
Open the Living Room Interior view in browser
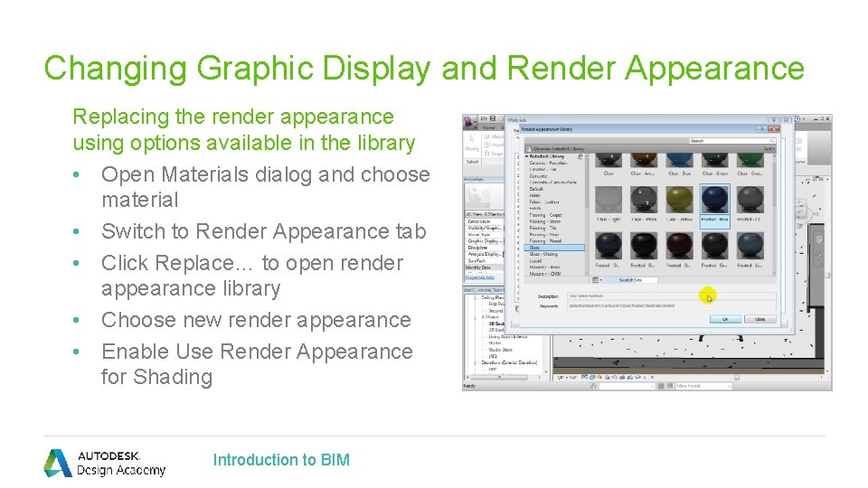[x=507, y=336]
